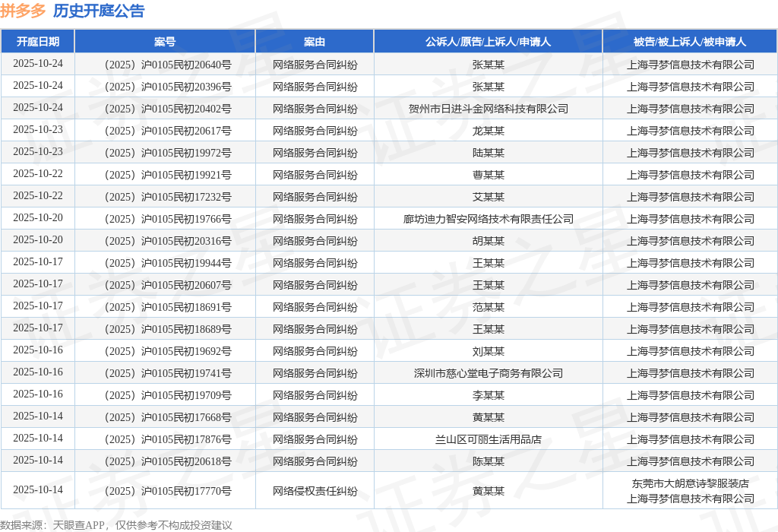Click 上海寻梦信息技术有限公司 in row 20640号
The width and height of the screenshot is (778, 532).
pyautogui.click(x=690, y=65)
